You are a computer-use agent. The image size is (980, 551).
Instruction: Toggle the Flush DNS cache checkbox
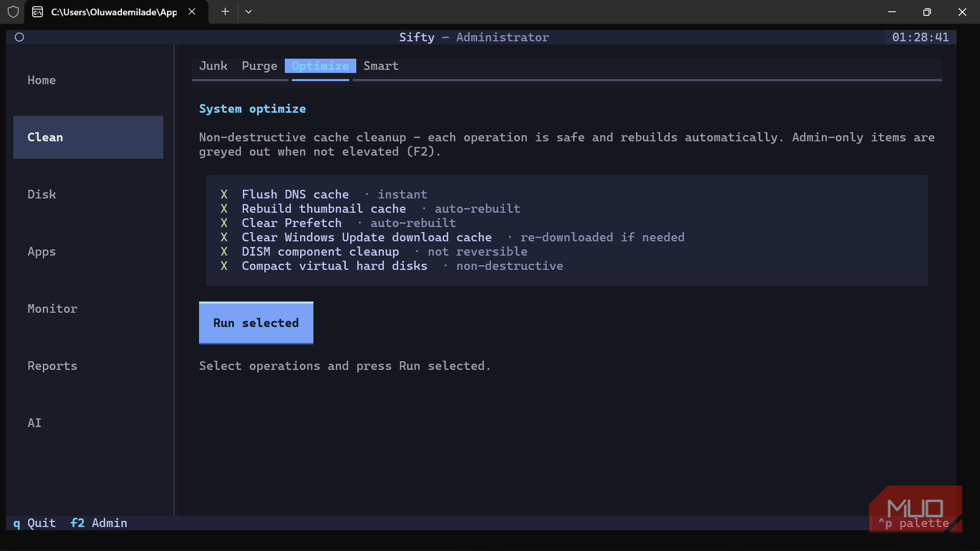224,194
